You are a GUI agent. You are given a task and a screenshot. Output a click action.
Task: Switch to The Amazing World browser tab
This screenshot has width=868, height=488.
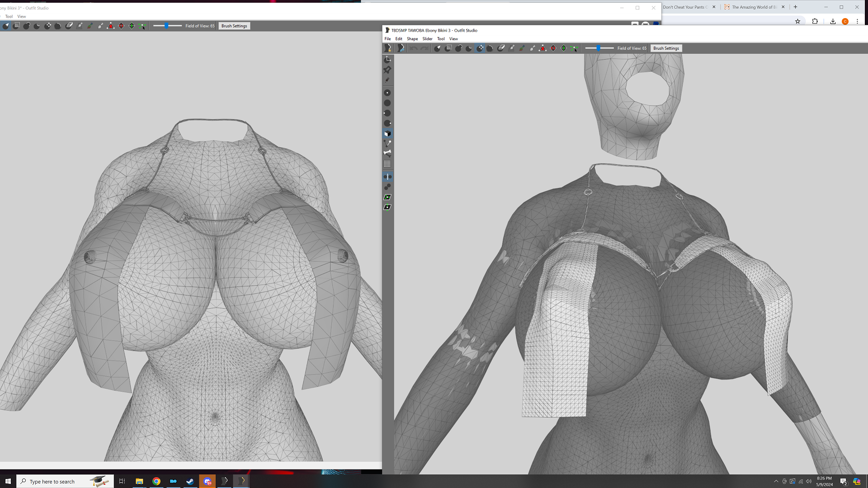pos(755,7)
